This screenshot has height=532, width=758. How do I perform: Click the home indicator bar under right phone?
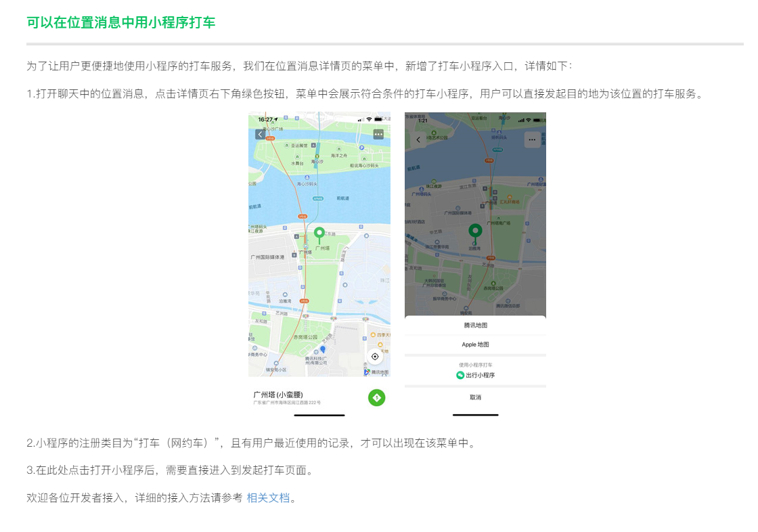475,414
